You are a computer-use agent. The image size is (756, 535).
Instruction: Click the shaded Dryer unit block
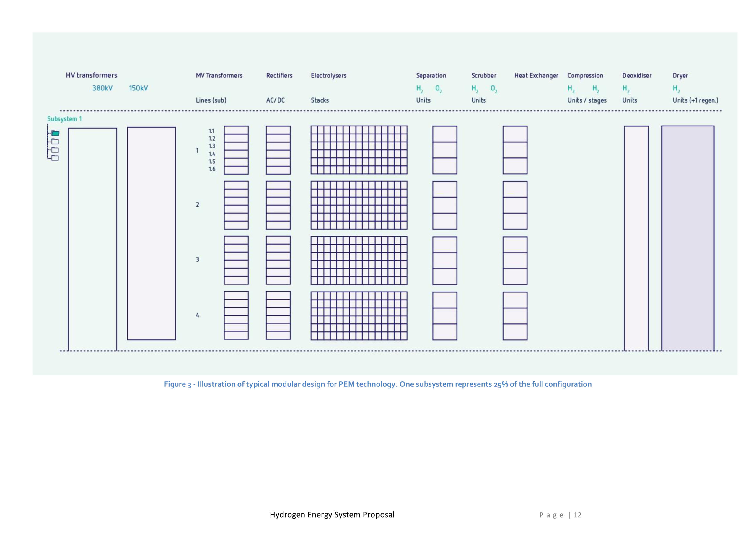[x=688, y=238]
